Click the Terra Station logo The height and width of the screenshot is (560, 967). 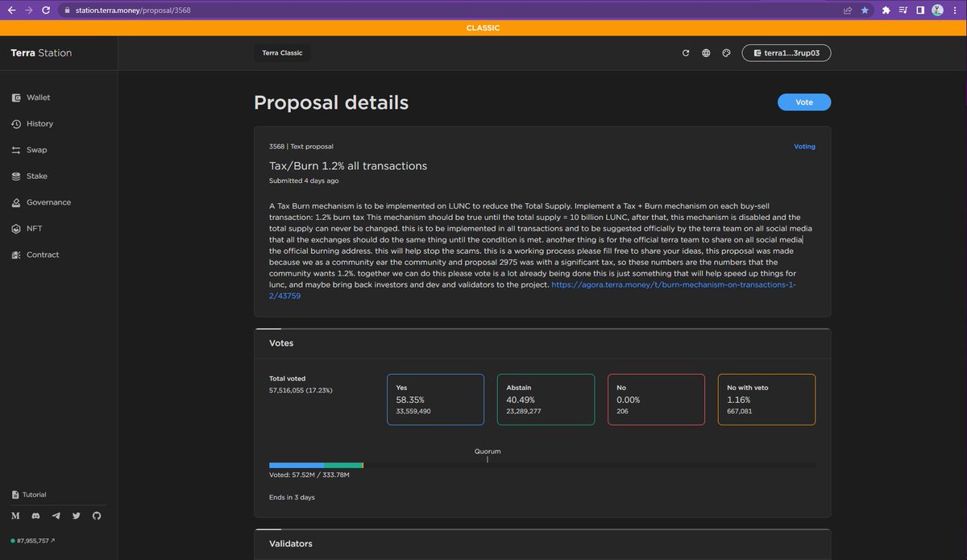coord(41,53)
